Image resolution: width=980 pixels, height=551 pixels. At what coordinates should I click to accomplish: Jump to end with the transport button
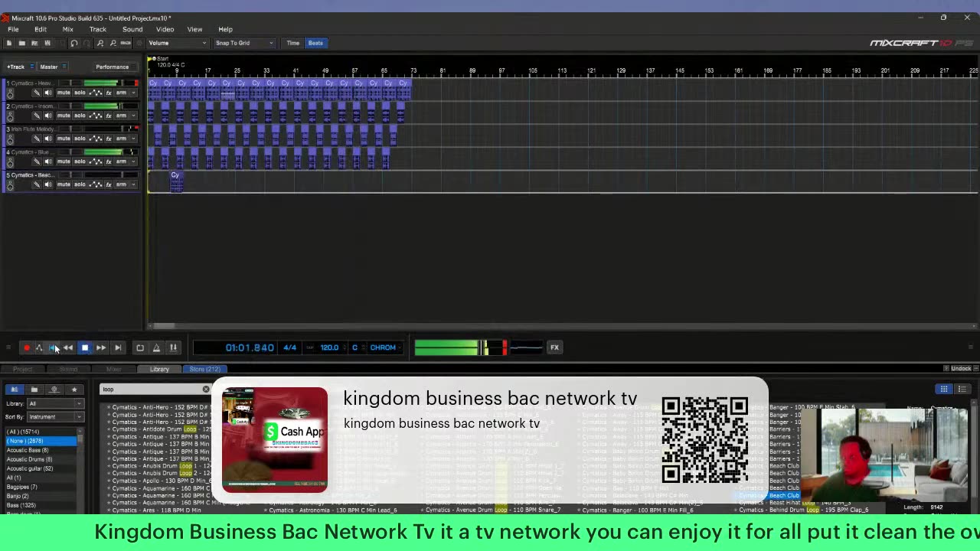[x=118, y=347]
